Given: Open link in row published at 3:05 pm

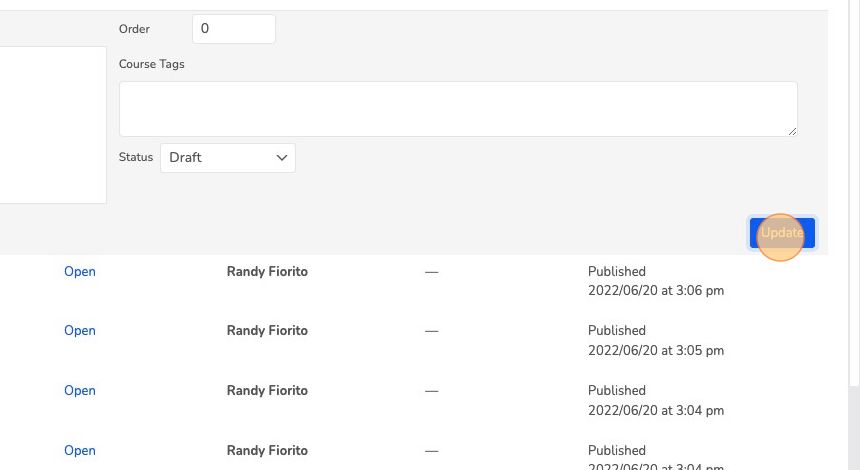Looking at the screenshot, I should pyautogui.click(x=80, y=331).
